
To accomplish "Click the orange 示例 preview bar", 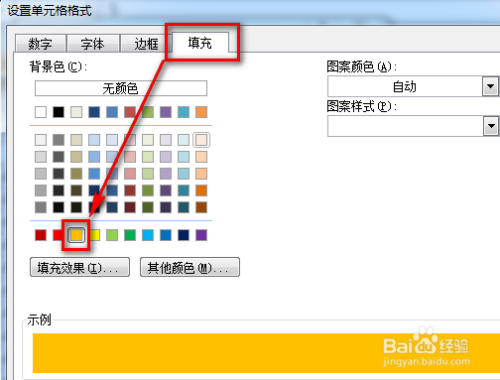I will 266,353.
